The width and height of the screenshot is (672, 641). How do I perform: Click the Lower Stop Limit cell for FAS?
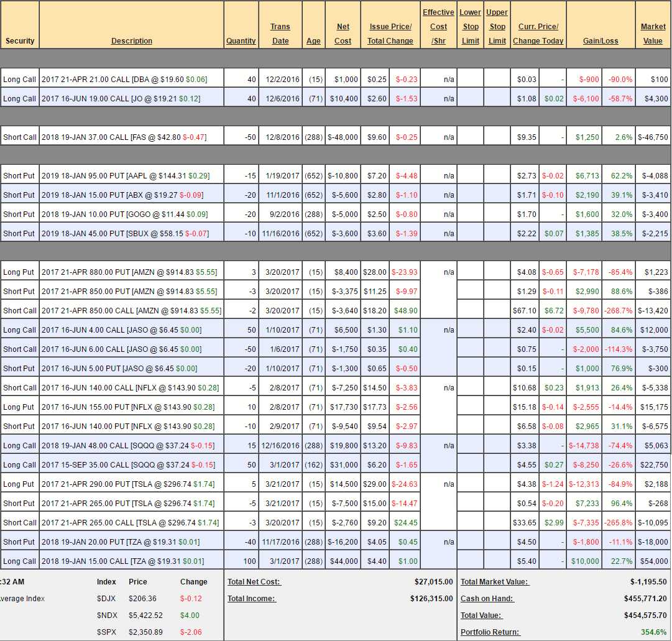coord(470,137)
